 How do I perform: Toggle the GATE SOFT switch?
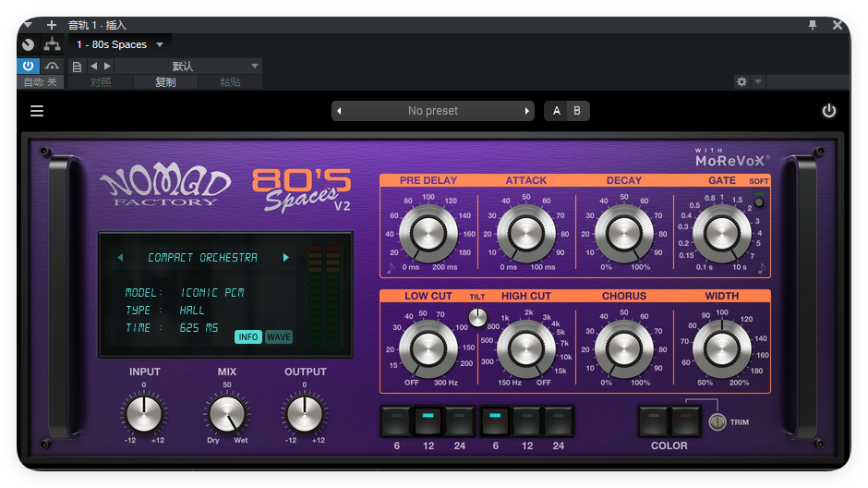(759, 202)
